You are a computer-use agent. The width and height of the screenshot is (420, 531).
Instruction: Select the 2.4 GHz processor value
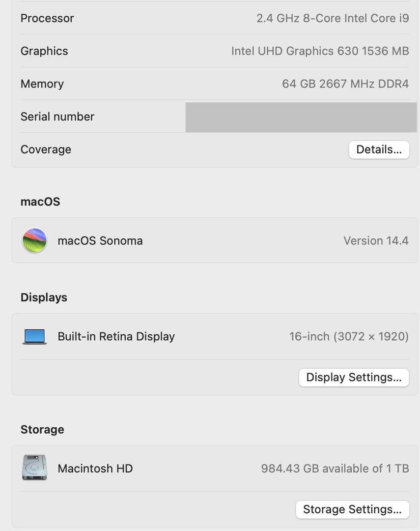333,18
